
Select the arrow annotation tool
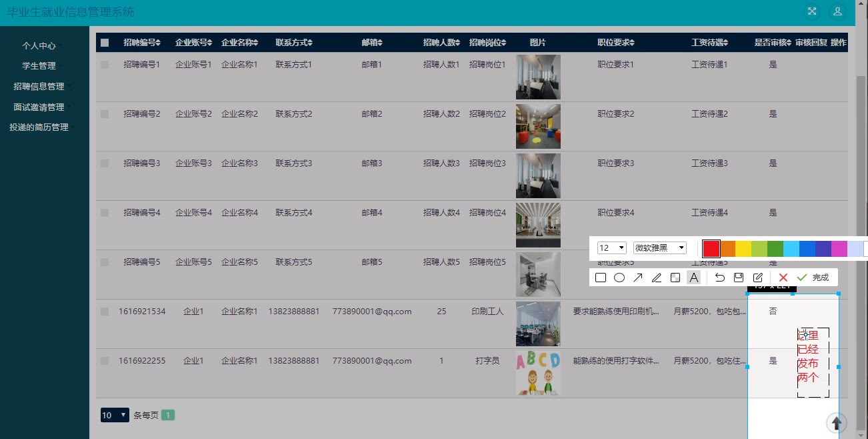(x=638, y=278)
